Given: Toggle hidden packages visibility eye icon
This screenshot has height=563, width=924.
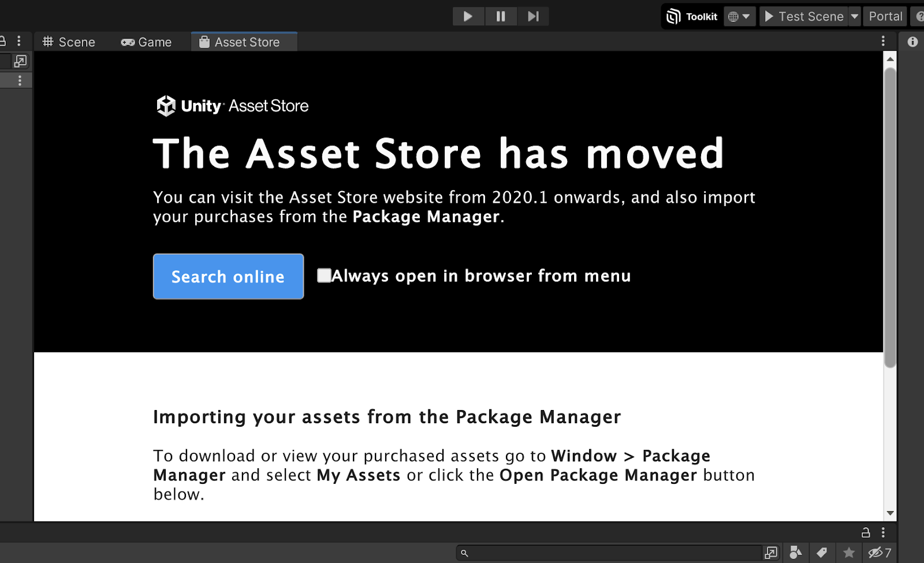Looking at the screenshot, I should coord(880,553).
